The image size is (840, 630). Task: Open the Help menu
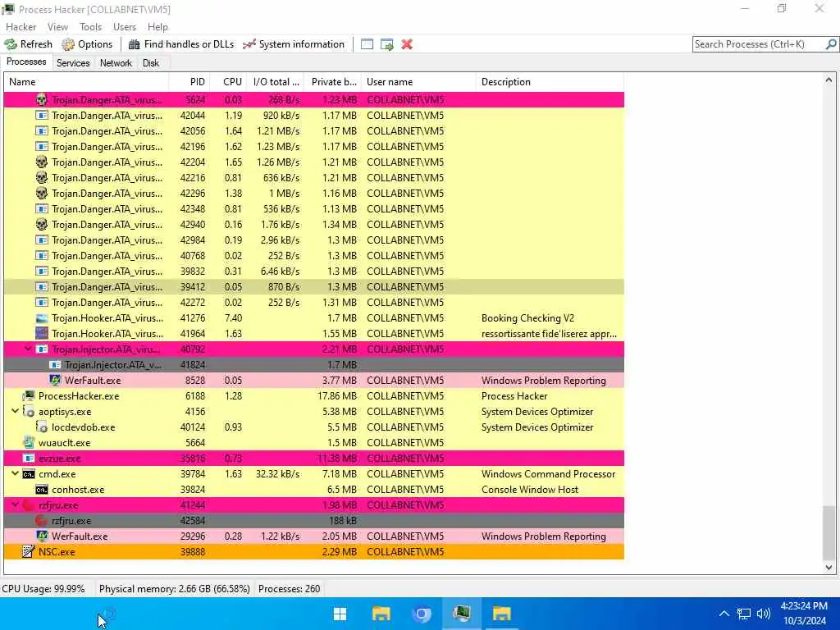[x=157, y=27]
